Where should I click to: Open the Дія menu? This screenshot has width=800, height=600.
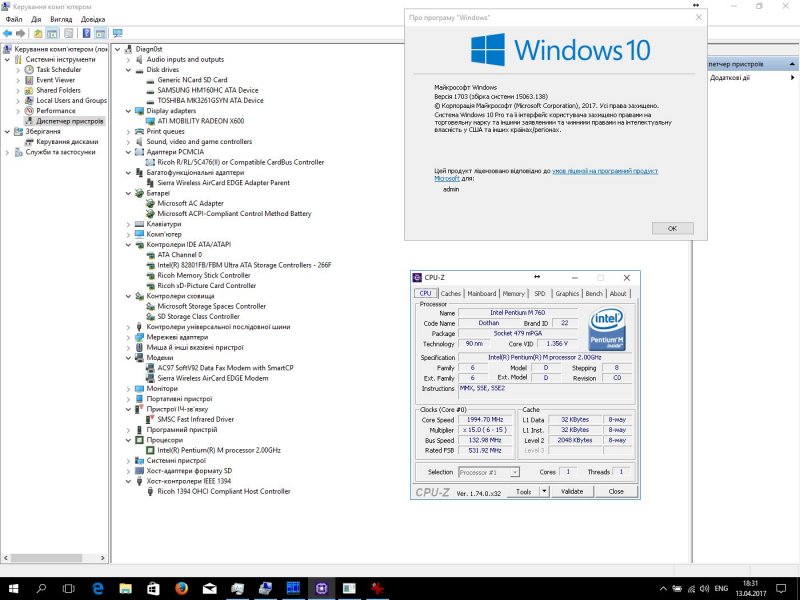36,19
